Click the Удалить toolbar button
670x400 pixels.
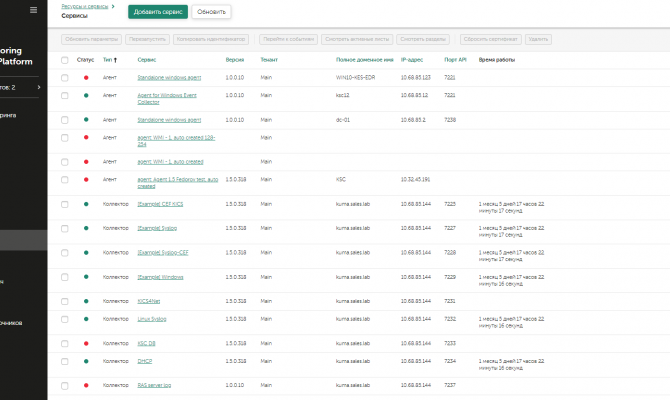(538, 39)
